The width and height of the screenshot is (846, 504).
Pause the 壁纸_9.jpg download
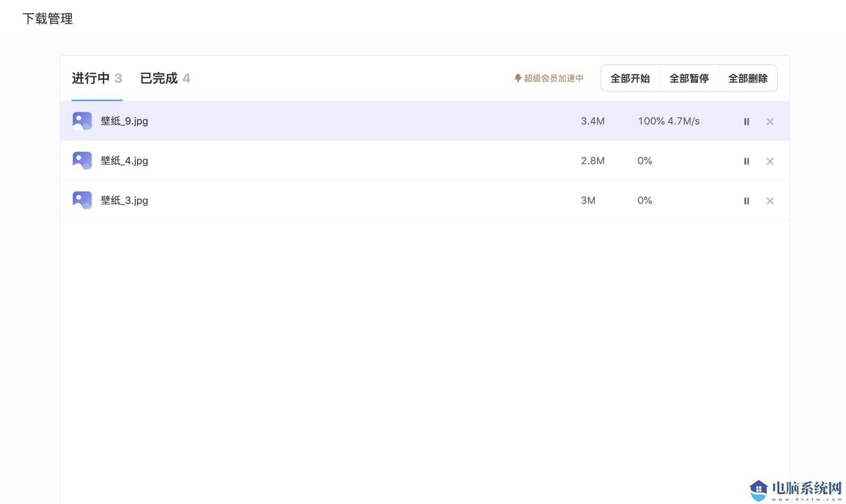[746, 122]
